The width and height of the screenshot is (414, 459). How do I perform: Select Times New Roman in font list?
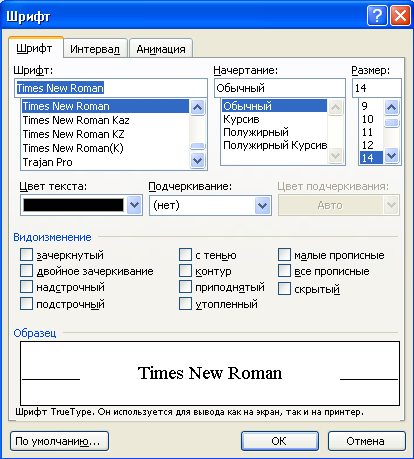click(105, 106)
